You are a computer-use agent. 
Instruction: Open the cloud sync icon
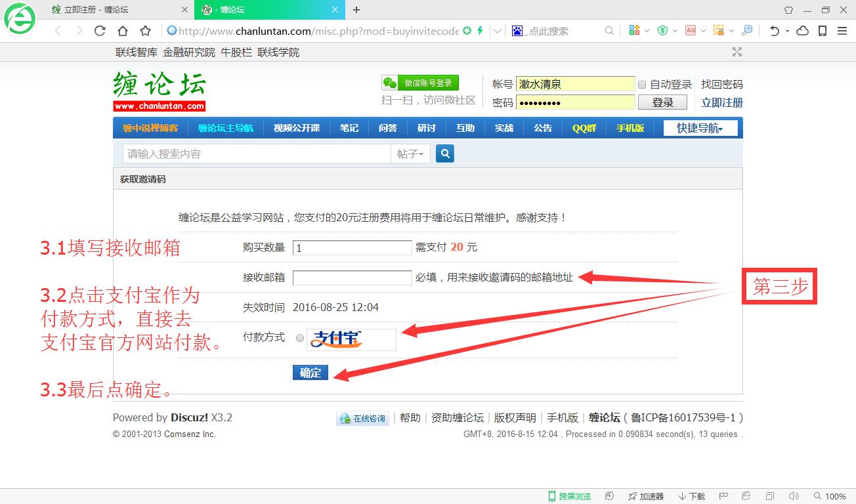[x=802, y=31]
